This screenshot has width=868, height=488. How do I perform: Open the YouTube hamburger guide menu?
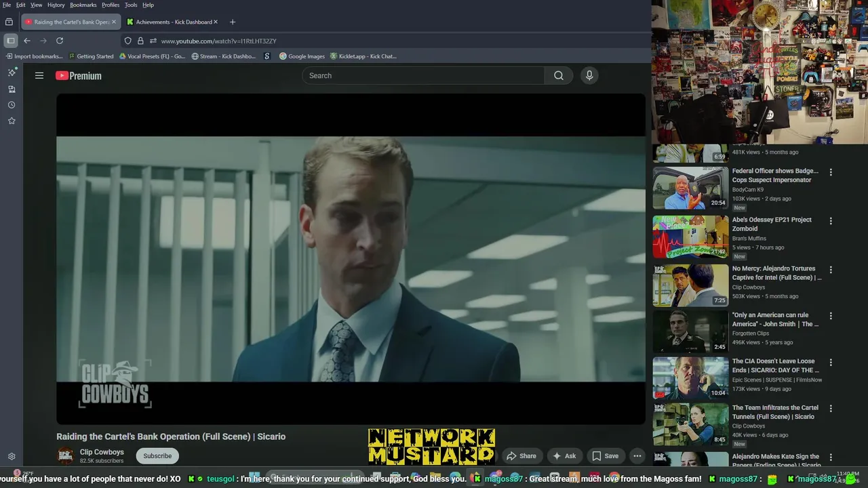pyautogui.click(x=39, y=76)
